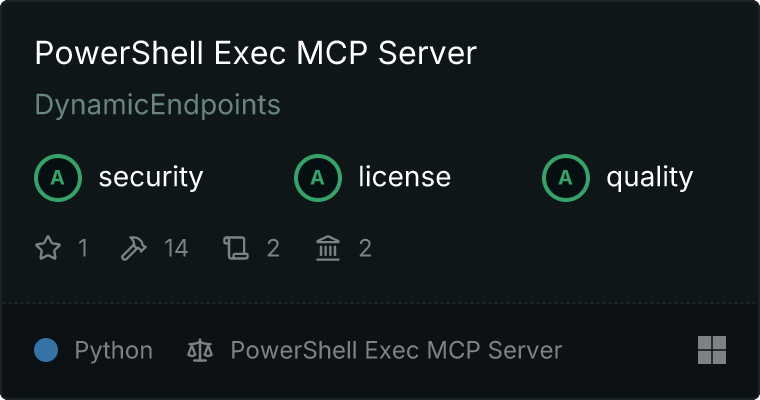Click the blue Python language dot
Viewport: 760px width, 400px height.
coord(46,350)
